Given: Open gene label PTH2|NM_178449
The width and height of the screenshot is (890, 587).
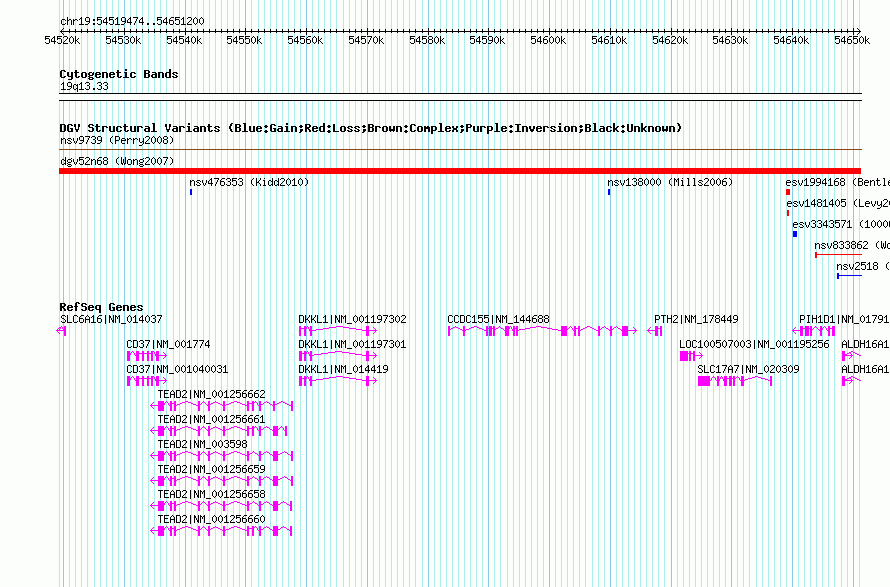Looking at the screenshot, I should coord(696,320).
